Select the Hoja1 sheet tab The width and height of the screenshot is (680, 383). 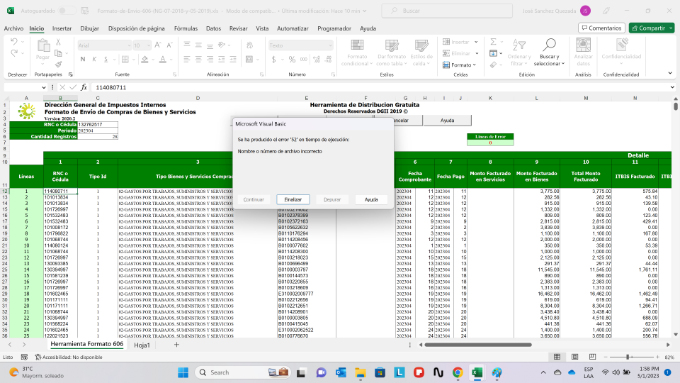(x=142, y=345)
